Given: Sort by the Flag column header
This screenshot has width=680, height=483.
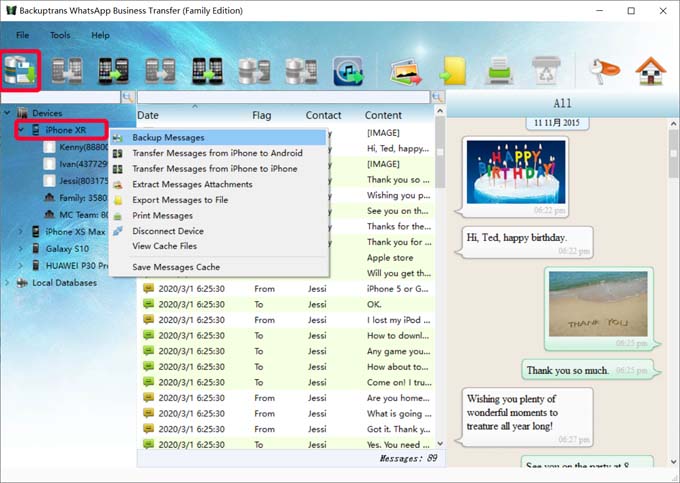Looking at the screenshot, I should pos(262,115).
